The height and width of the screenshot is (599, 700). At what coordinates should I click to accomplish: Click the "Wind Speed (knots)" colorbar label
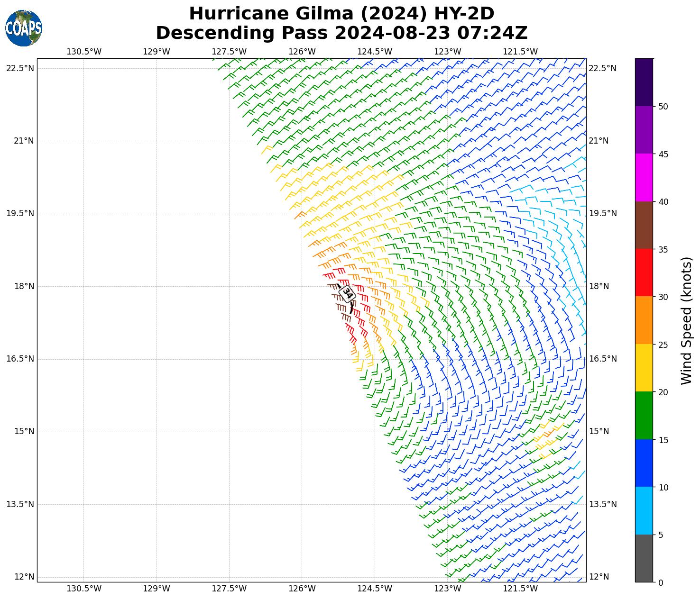coord(686,320)
